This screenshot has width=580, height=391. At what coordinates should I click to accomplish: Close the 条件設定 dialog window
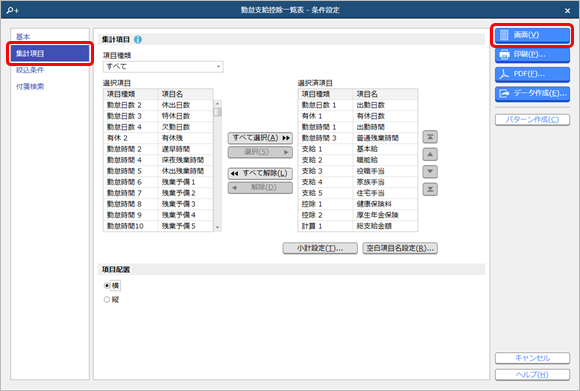pyautogui.click(x=567, y=11)
